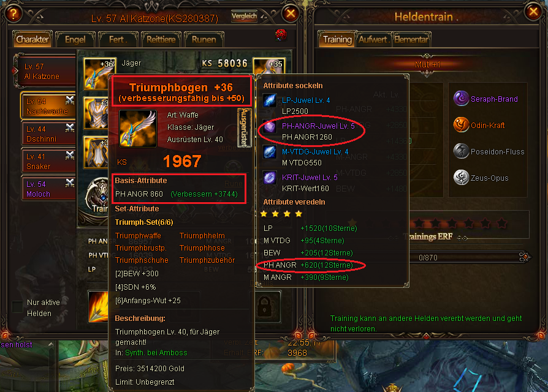Select the Poseidon-Fluss grey icon
This screenshot has height=392, width=548.
(461, 151)
